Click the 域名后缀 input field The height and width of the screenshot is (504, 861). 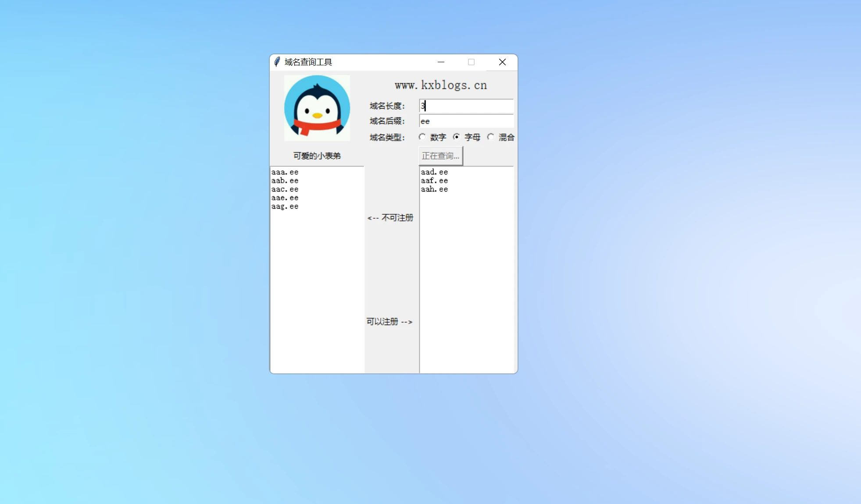point(466,121)
